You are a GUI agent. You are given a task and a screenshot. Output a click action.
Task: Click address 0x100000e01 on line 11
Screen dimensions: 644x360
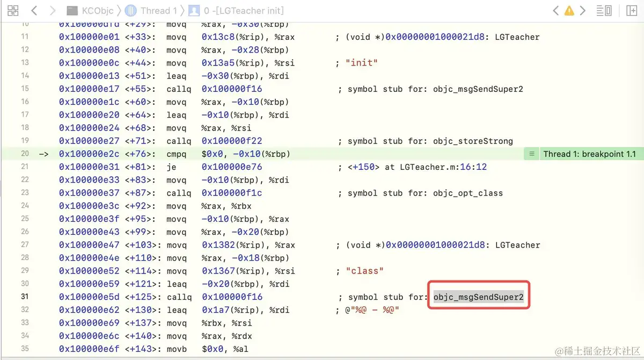click(89, 37)
